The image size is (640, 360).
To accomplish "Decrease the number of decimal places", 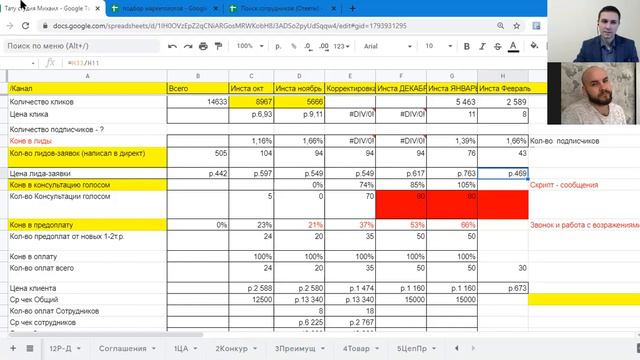I will [309, 46].
